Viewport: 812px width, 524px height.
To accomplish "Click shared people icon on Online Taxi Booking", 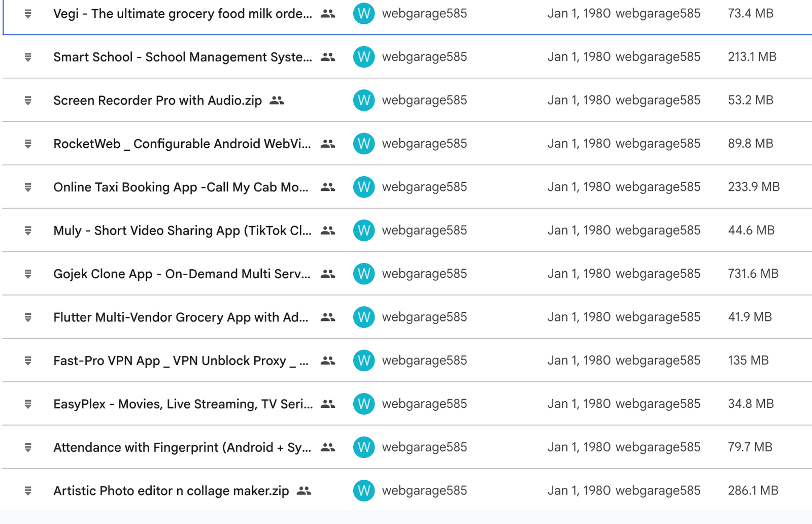I will coord(328,187).
